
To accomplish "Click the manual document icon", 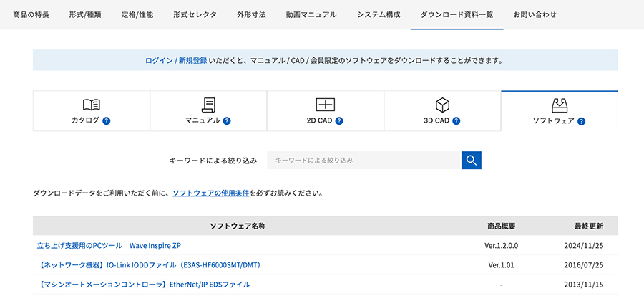I will point(208,105).
